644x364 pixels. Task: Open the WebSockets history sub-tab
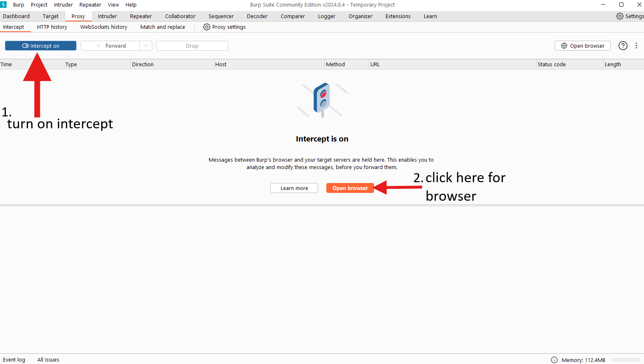tap(104, 27)
